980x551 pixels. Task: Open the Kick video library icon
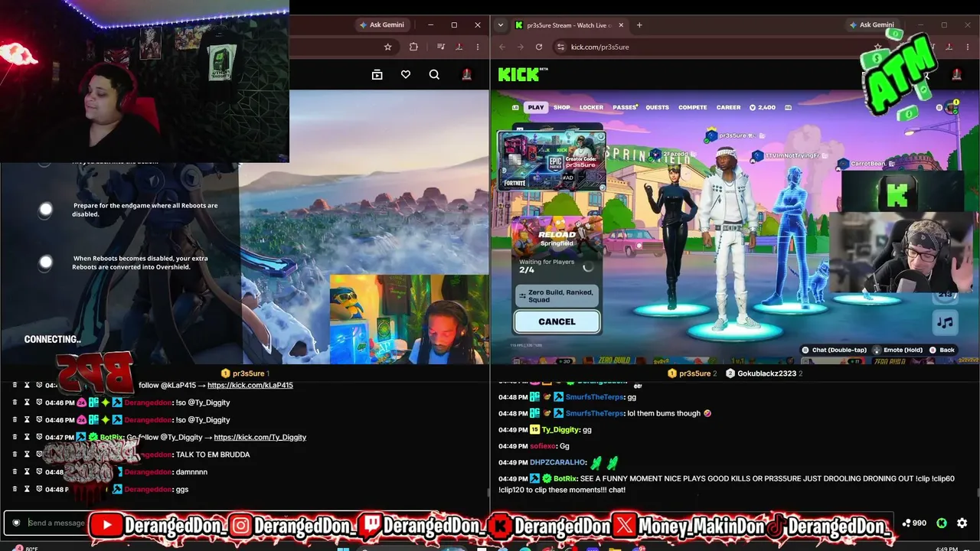coord(377,74)
